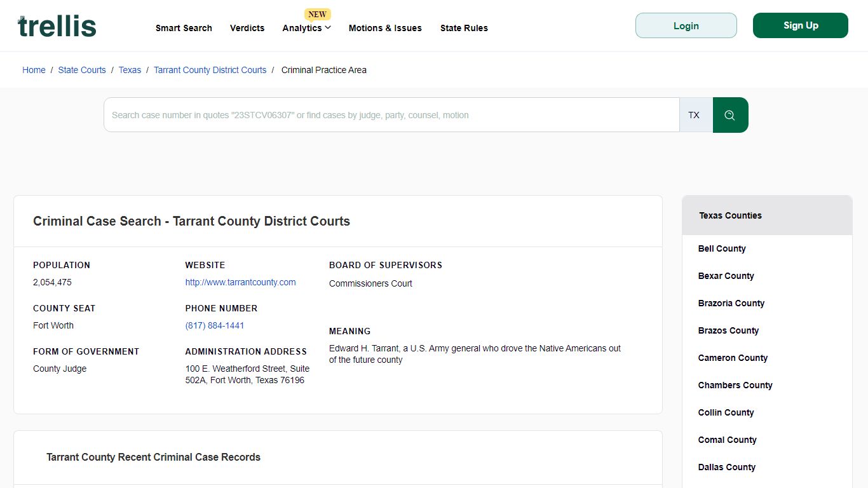Open the TX state selector
The width and height of the screenshot is (868, 488).
pyautogui.click(x=696, y=115)
